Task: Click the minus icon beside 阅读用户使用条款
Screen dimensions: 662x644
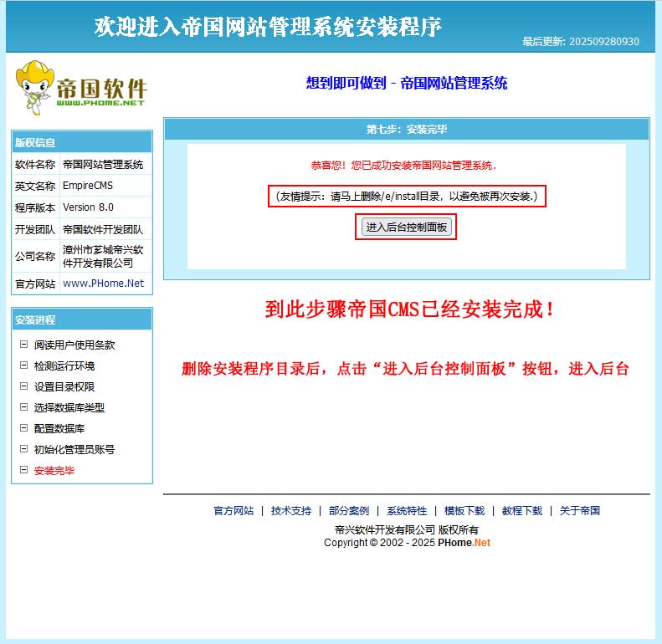Action: tap(23, 345)
